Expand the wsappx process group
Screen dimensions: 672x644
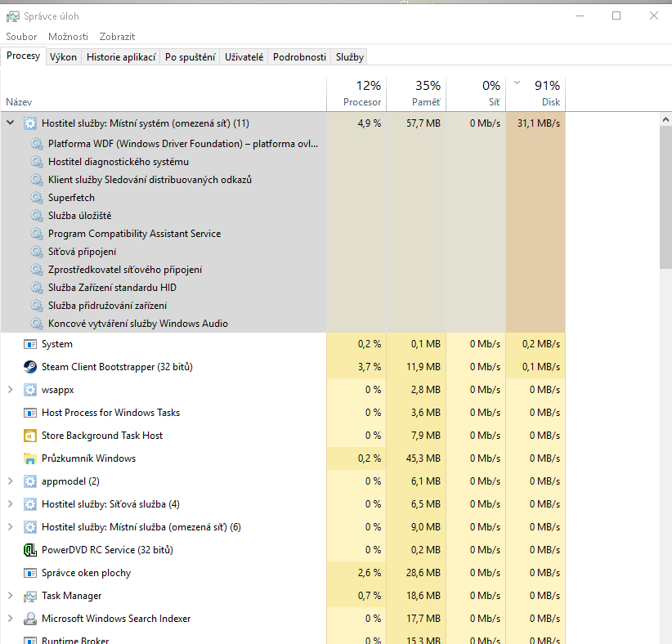(x=11, y=390)
